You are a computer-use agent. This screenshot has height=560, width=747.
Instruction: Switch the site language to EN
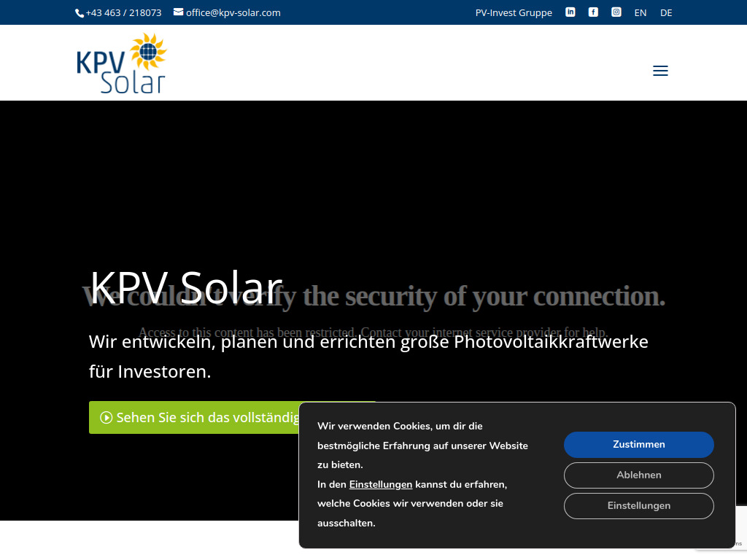640,12
